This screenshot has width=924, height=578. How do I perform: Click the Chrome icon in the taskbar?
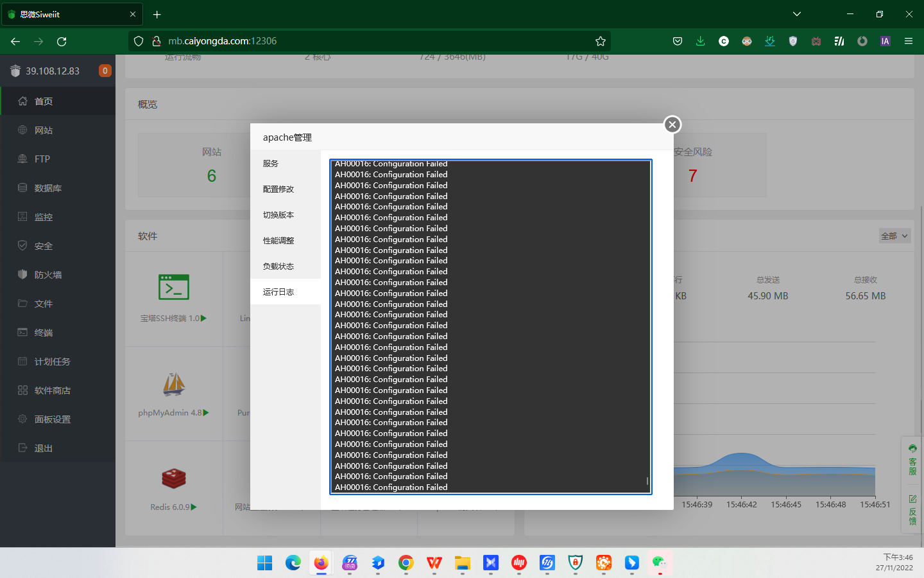tap(406, 563)
